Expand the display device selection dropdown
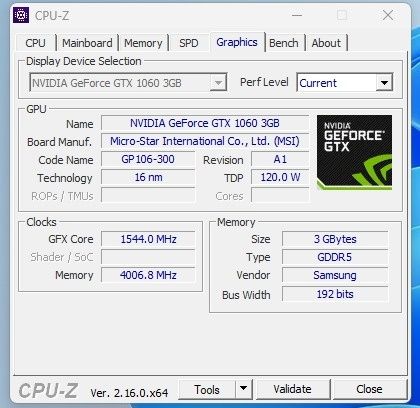420x408 pixels. 218,83
